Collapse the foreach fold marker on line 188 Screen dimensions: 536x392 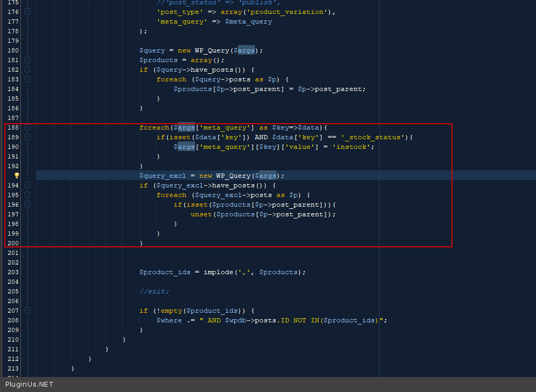28,127
